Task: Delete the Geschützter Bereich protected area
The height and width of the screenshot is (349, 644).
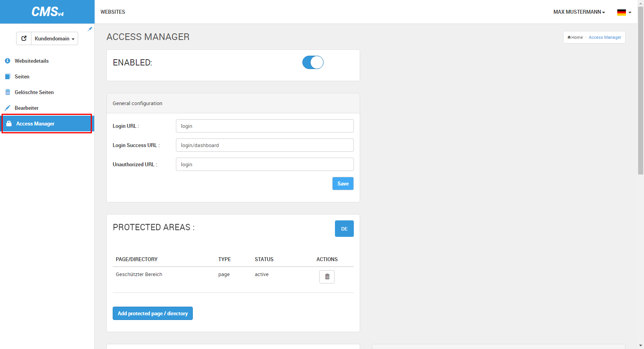Action: pos(327,277)
